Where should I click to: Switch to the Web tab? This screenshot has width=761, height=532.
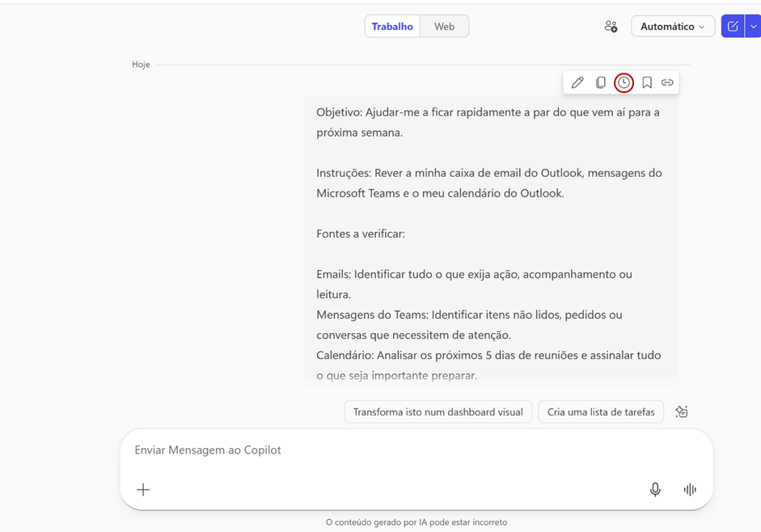pos(444,27)
